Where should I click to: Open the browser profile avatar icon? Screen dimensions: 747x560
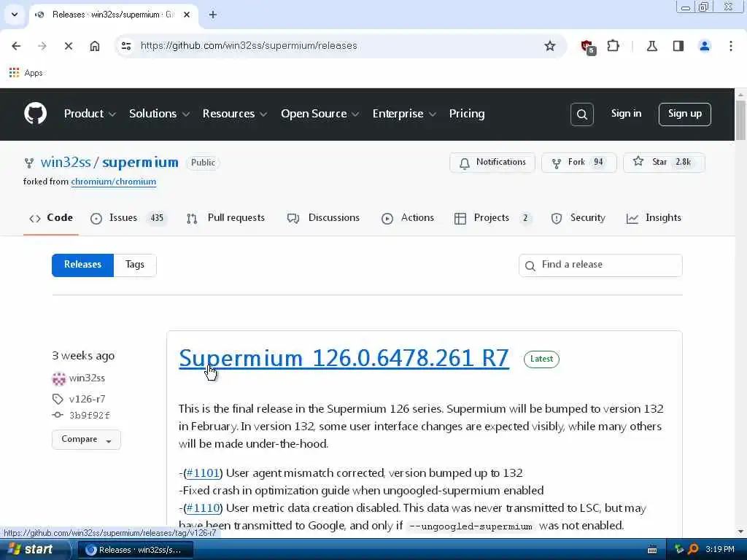(704, 46)
